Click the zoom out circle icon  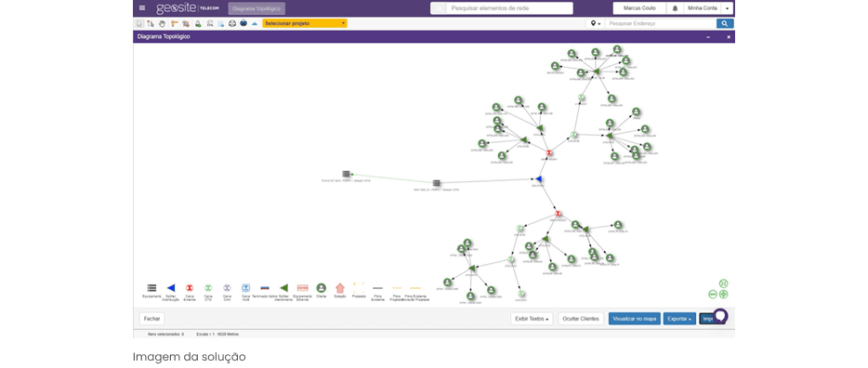(x=713, y=295)
